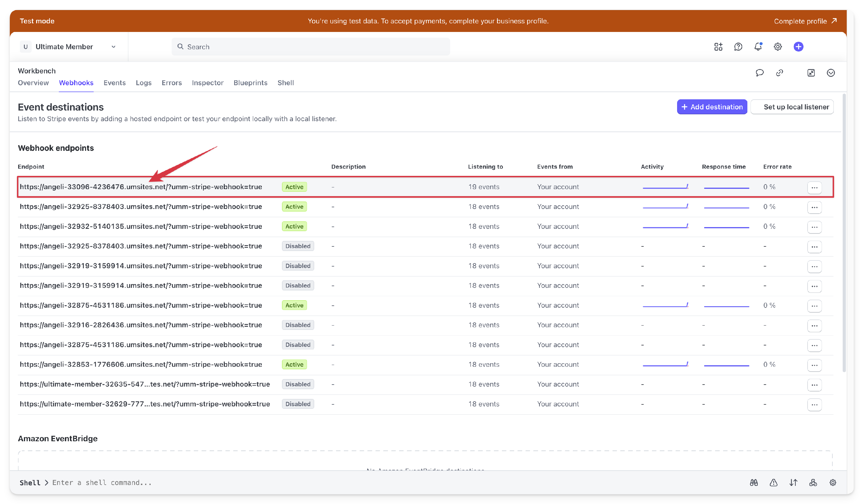Open the Shell tab
Image resolution: width=864 pixels, height=504 pixels.
point(285,83)
